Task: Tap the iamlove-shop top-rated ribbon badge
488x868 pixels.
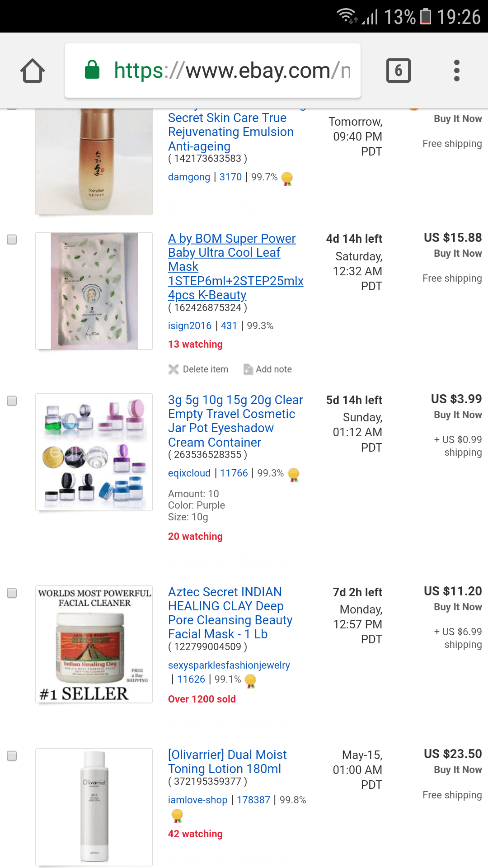Action: point(177,816)
